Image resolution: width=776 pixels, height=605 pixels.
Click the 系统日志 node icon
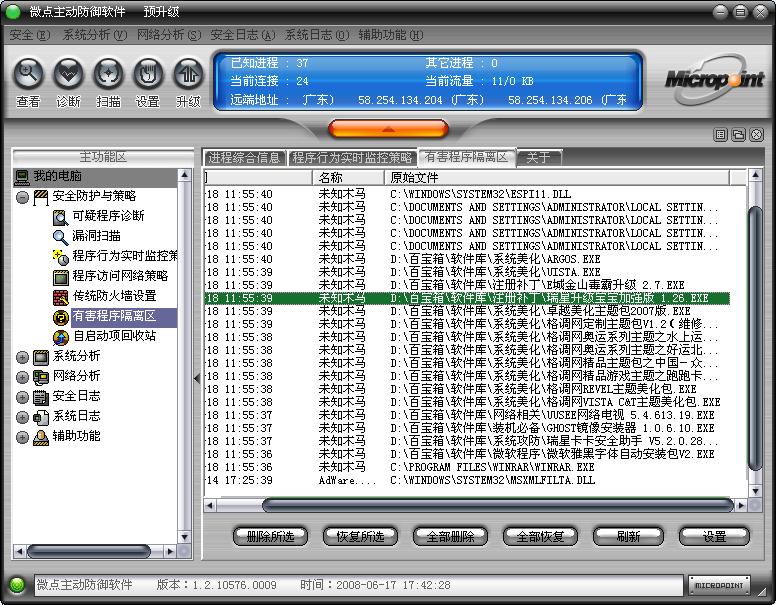click(x=41, y=417)
